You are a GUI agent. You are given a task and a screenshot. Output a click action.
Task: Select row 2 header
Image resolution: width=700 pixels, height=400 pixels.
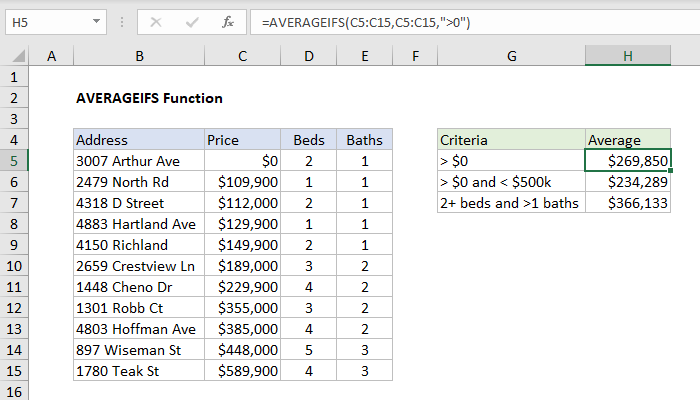(14, 98)
